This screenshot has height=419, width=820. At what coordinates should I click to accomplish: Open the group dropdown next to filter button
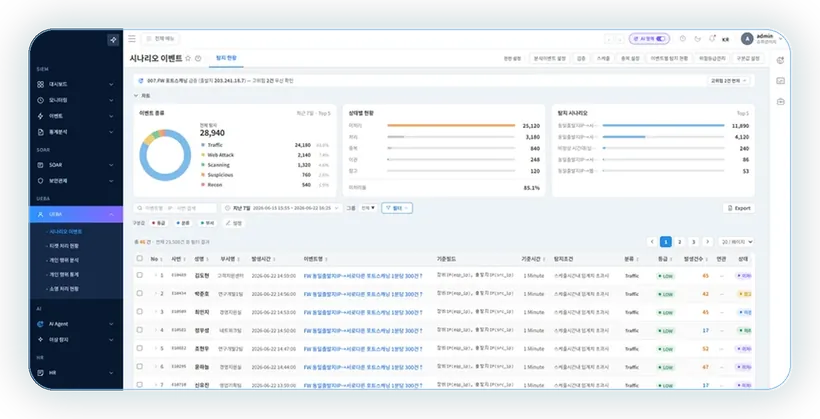[368, 208]
